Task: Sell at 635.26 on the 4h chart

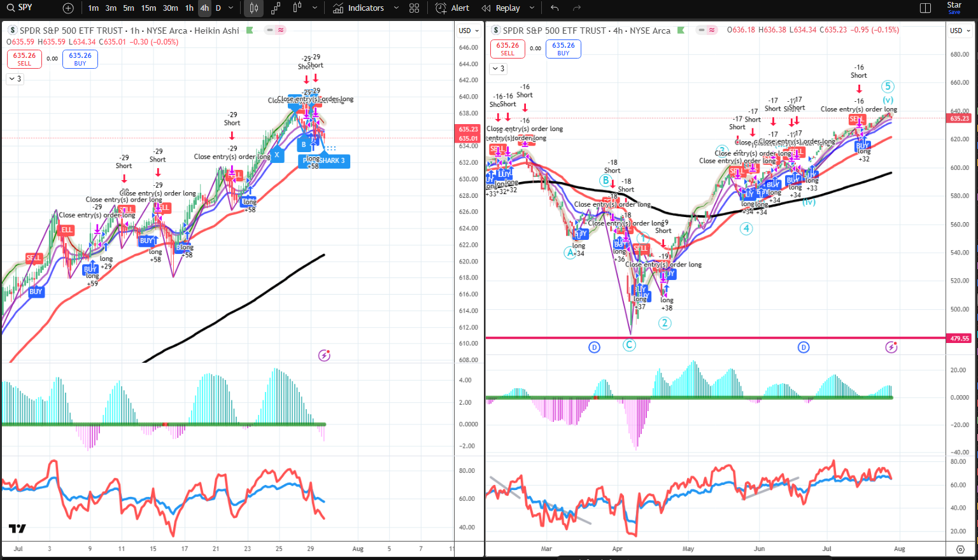Action: [x=507, y=49]
